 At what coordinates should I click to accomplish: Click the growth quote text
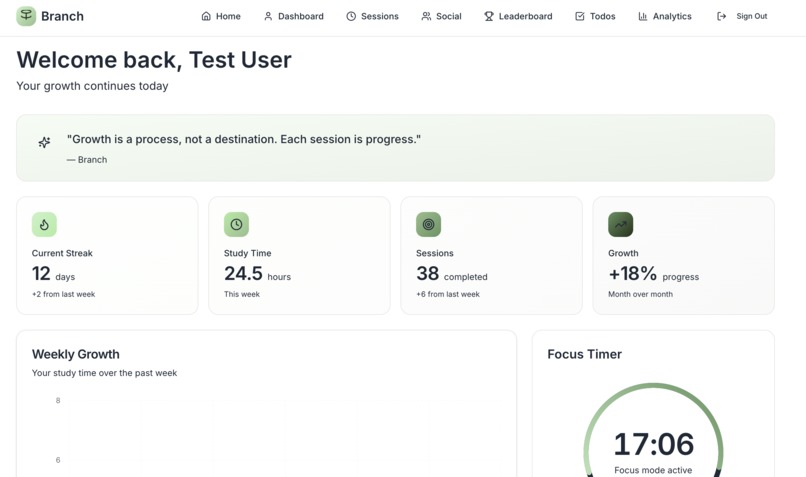pyautogui.click(x=244, y=139)
